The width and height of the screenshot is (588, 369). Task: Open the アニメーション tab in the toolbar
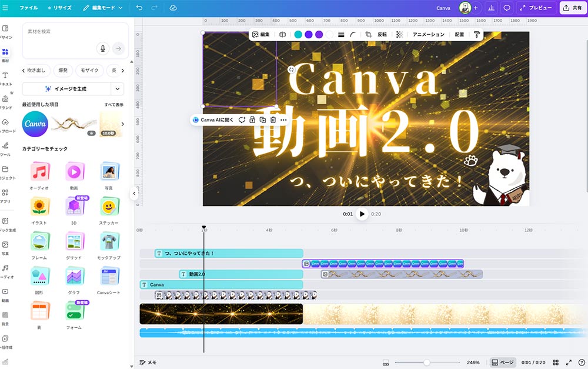[429, 35]
